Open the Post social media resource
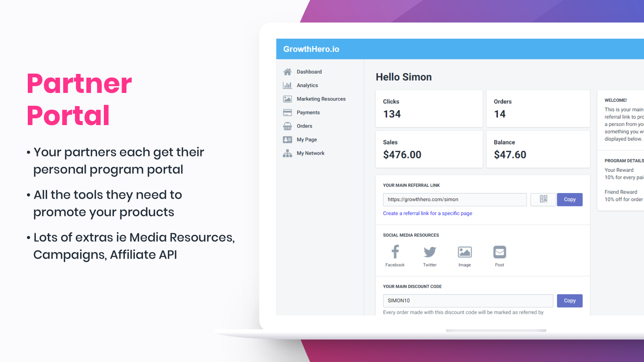Viewport: 644px width, 362px height. 500,252
